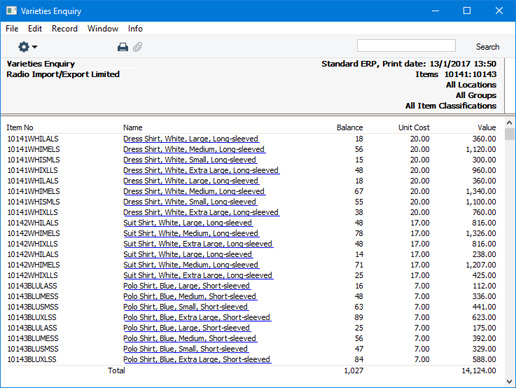Click the All Groups text
Viewport: 516px width, 388px height.
coord(476,95)
